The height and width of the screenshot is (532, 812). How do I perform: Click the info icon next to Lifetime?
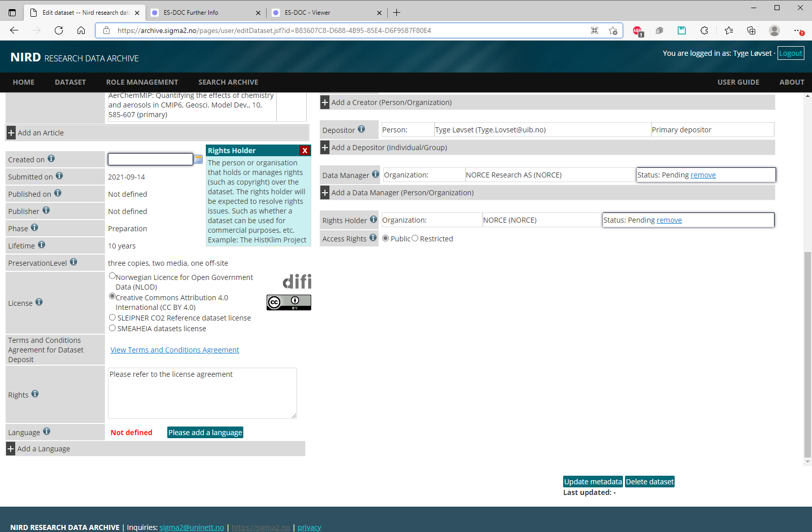click(42, 245)
